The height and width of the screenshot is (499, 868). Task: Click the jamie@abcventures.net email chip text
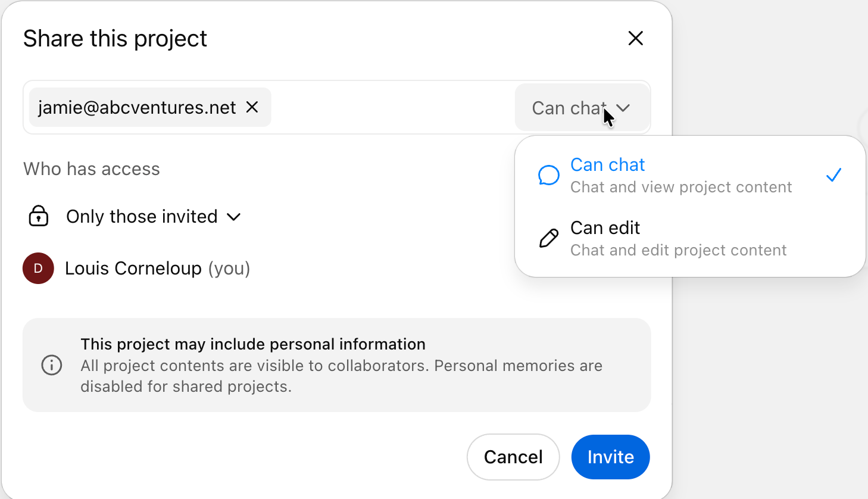point(137,108)
